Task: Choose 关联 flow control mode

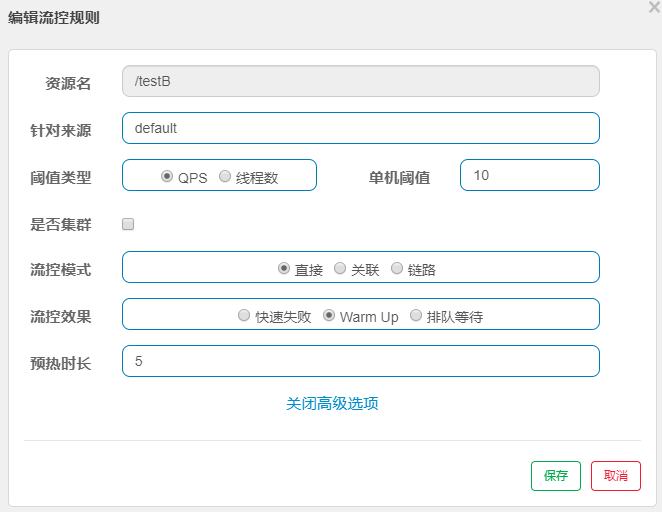Action: pos(340,268)
